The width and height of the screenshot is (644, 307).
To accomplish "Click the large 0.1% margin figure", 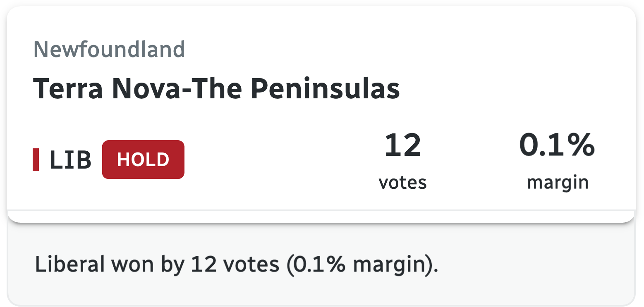I will pyautogui.click(x=557, y=145).
